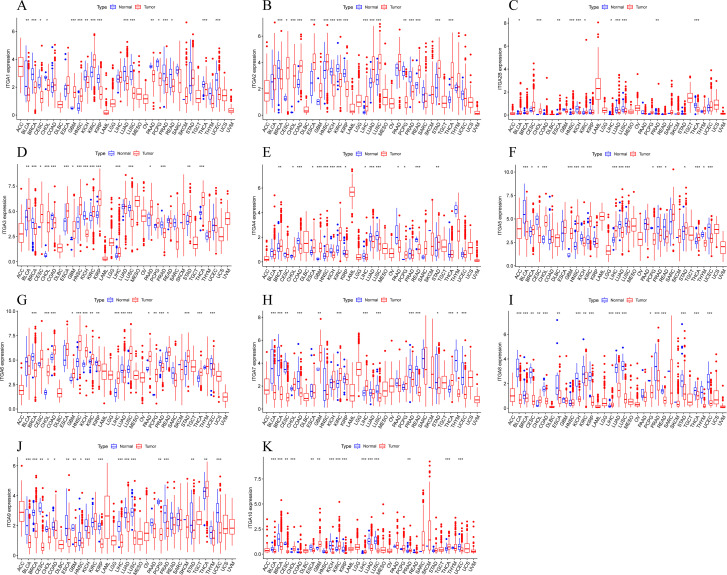Select the blue Normal legend box in panel C

coord(605,7)
